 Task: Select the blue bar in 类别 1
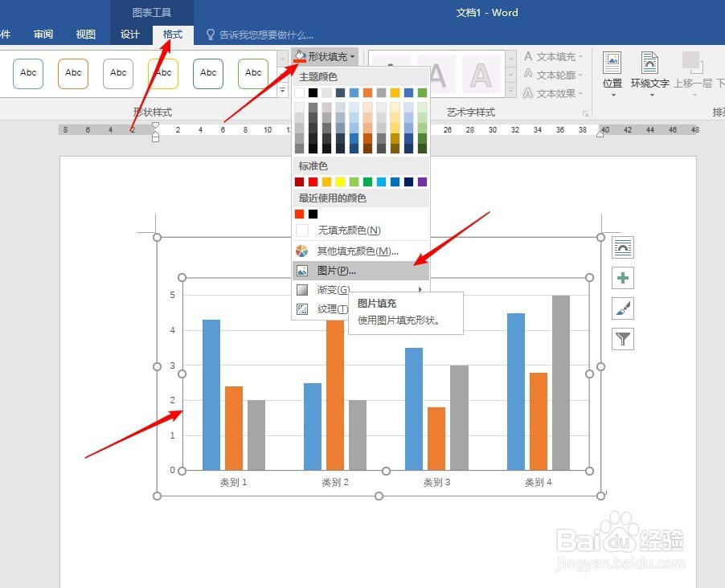(x=211, y=394)
